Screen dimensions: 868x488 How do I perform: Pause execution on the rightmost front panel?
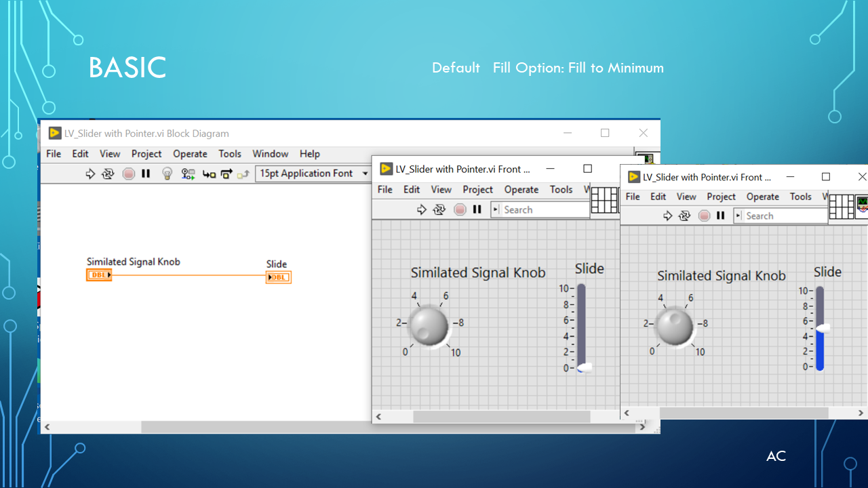(721, 216)
